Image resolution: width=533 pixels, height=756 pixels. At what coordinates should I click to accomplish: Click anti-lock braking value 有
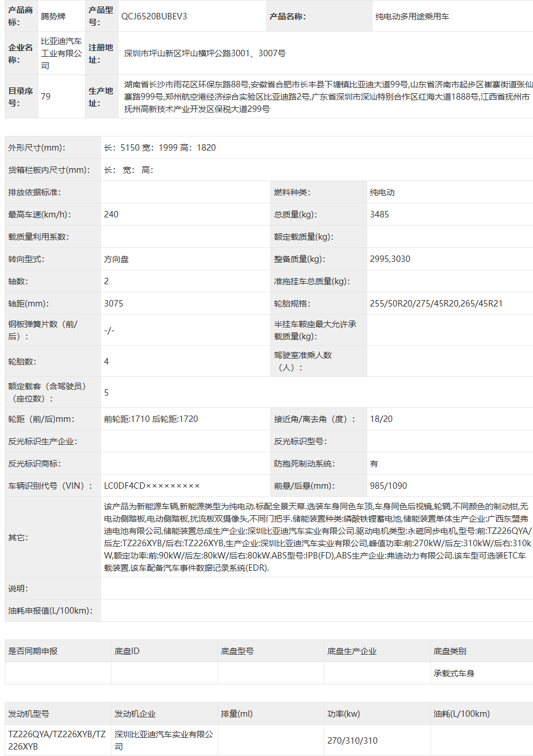[374, 464]
